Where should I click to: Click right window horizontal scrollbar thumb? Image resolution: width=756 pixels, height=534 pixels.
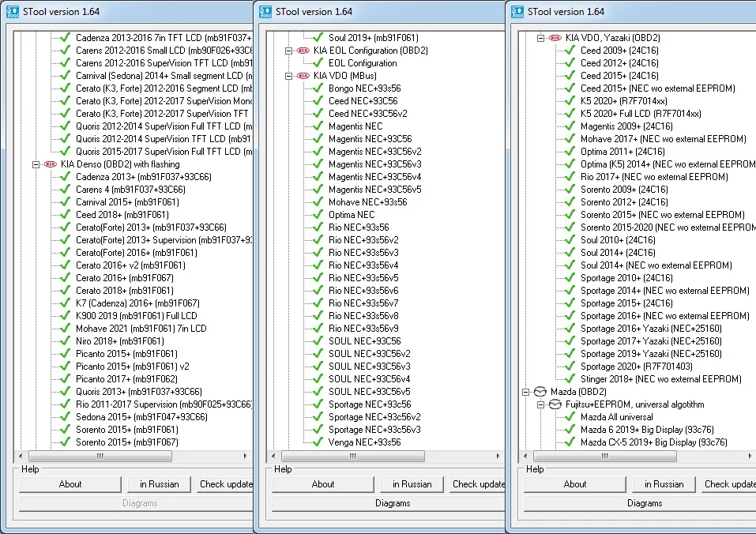[605, 456]
